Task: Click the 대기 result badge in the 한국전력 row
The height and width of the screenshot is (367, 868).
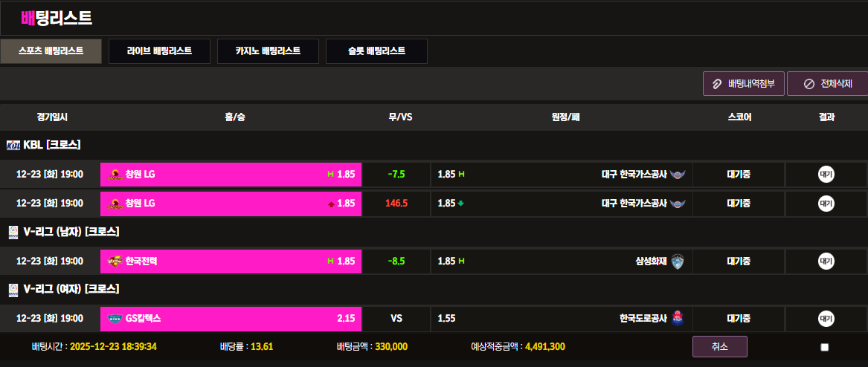Action: pyautogui.click(x=826, y=261)
